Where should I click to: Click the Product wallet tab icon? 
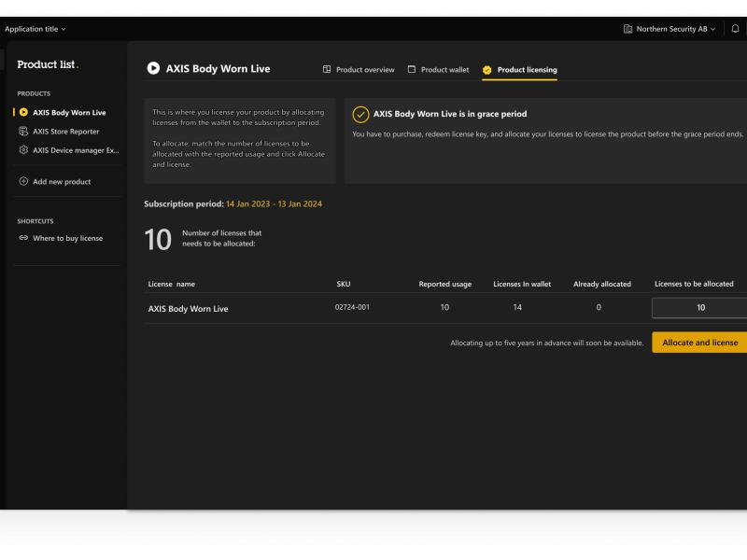(412, 69)
